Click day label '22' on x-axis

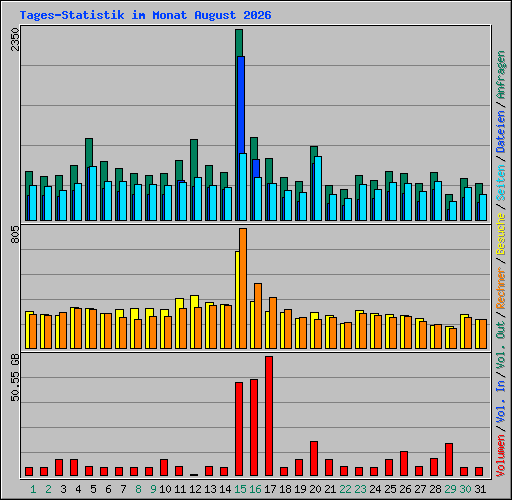point(345,489)
